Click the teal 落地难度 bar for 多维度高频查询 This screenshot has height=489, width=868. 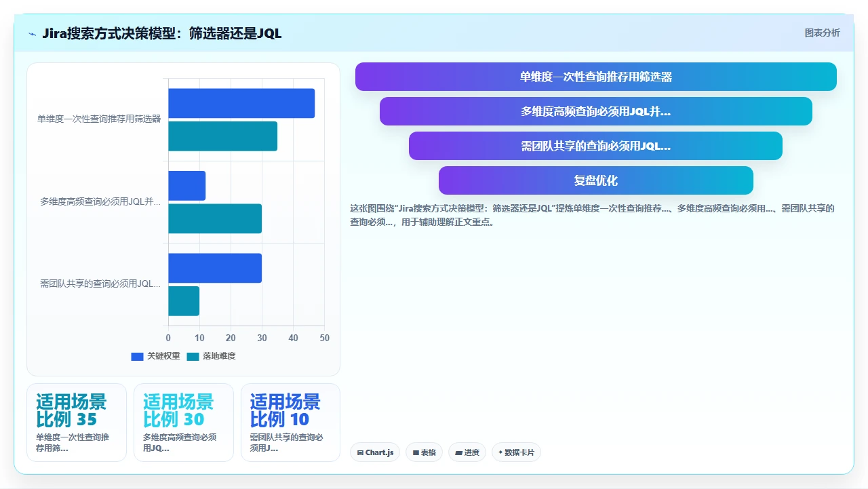click(215, 218)
